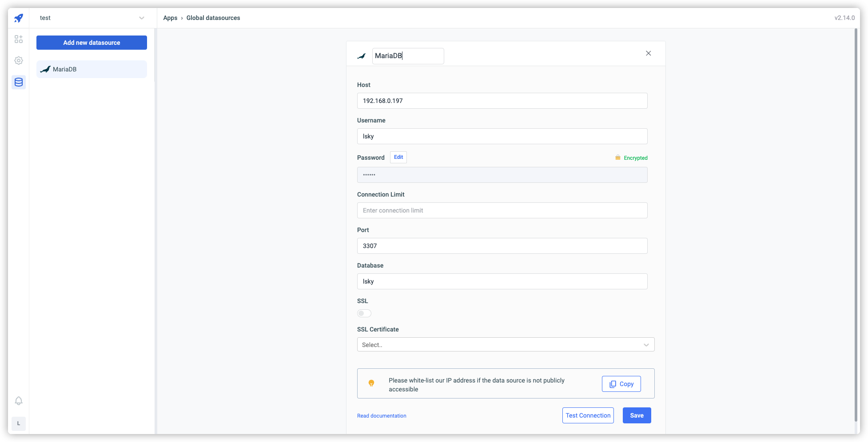
Task: Click the disabled Password field
Action: 502,175
